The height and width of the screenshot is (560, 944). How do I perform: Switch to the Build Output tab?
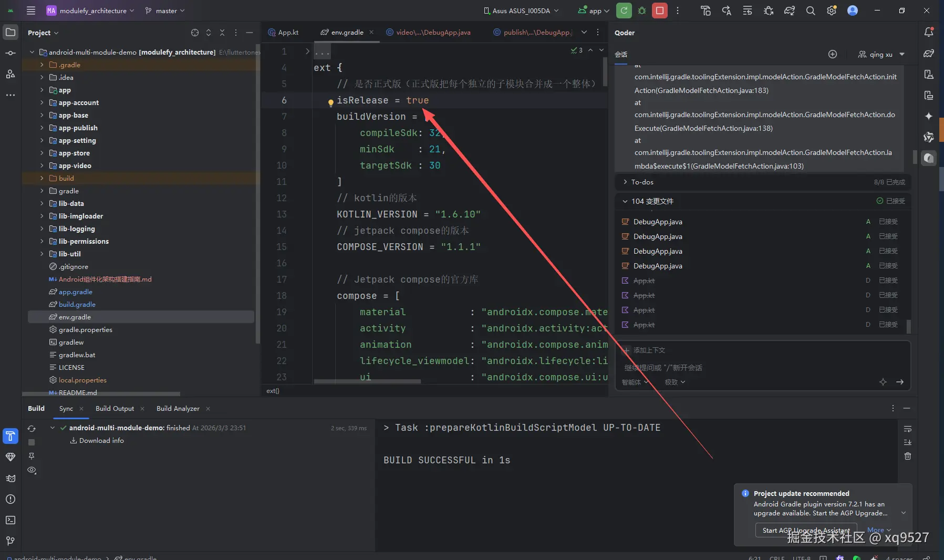point(115,409)
